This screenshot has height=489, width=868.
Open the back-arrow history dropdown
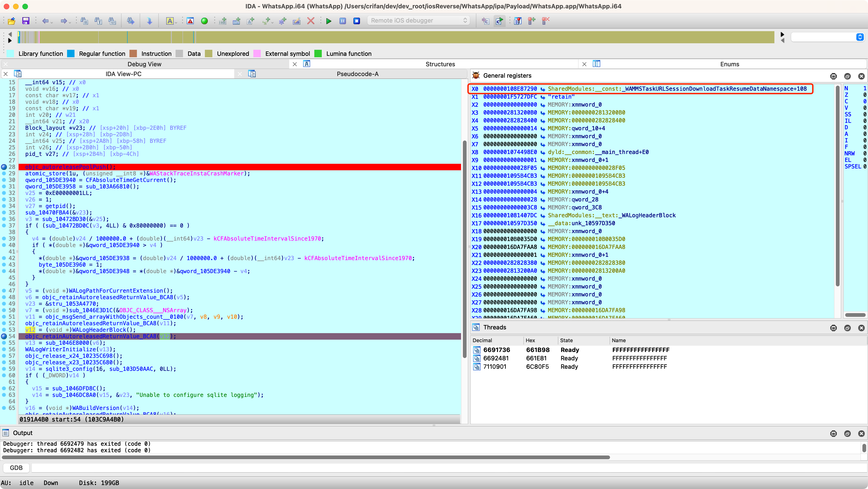pyautogui.click(x=51, y=22)
